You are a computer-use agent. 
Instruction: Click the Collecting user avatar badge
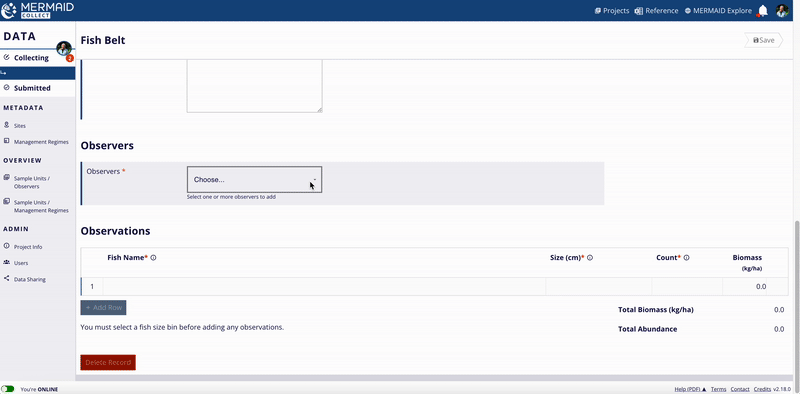[64, 48]
